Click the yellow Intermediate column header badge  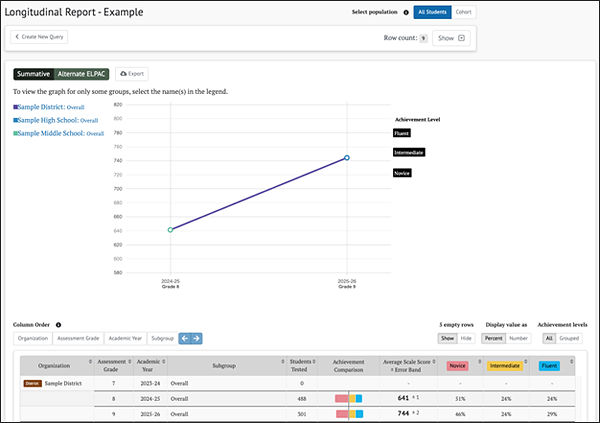(505, 366)
